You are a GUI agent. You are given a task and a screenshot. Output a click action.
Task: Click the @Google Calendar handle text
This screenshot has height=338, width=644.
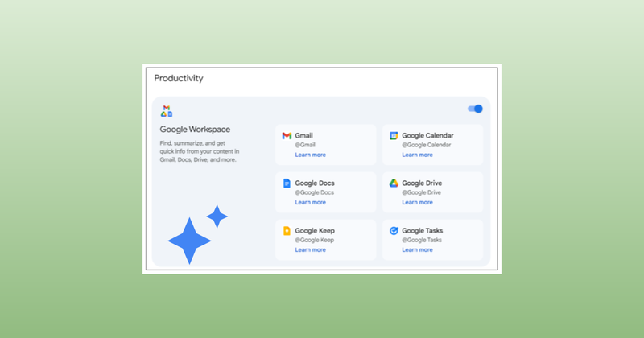(x=427, y=145)
